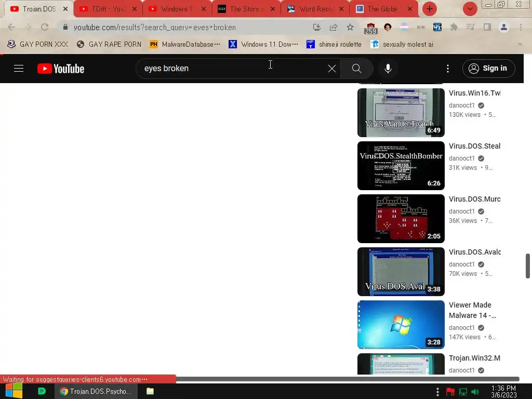The image size is (532, 399).
Task: Open the YouTube guide hamburger menu
Action: point(19,69)
